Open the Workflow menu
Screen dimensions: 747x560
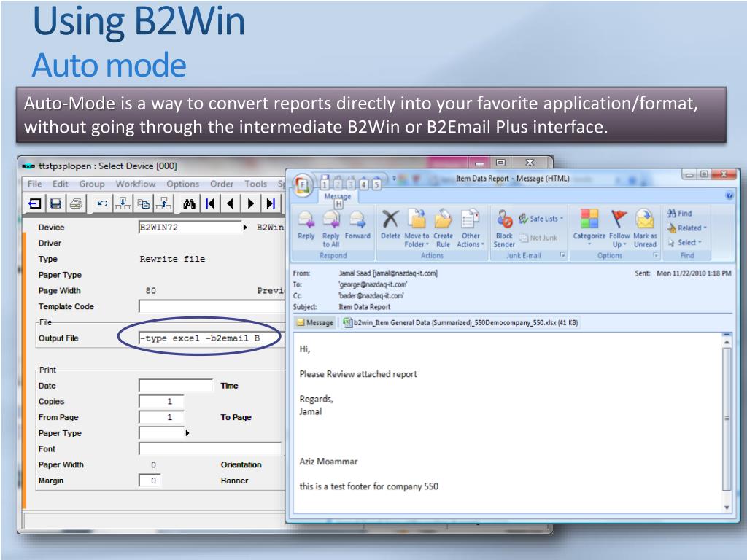coord(136,184)
